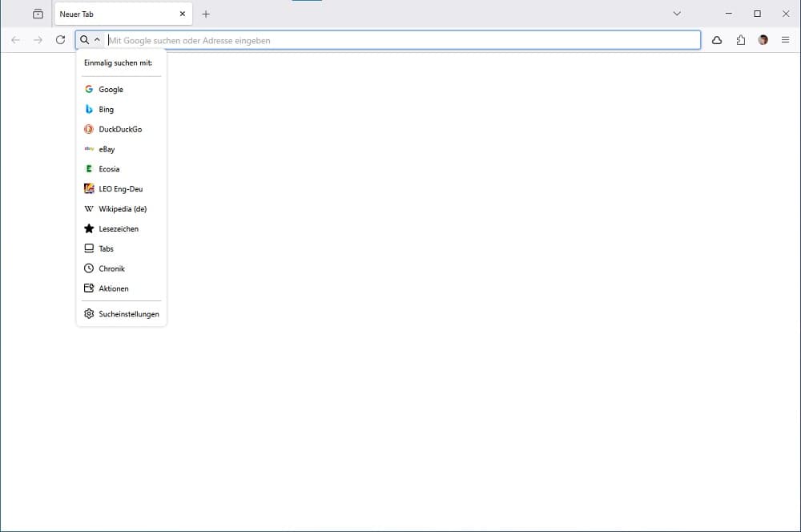This screenshot has height=532, width=801.
Task: Open the extensions puzzle icon
Action: pyautogui.click(x=741, y=40)
